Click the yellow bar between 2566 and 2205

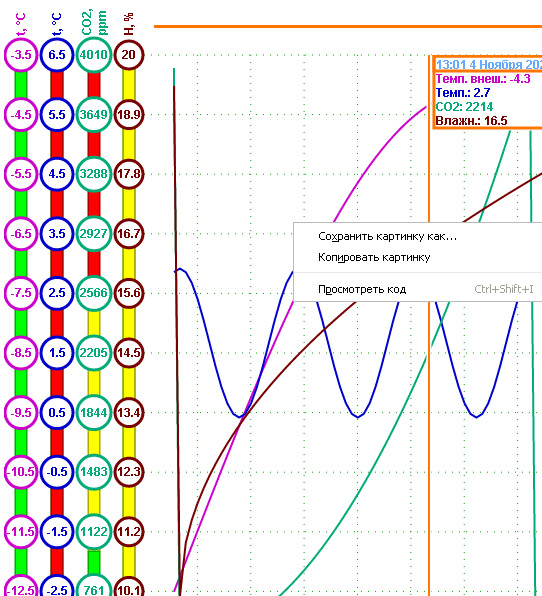[x=94, y=323]
